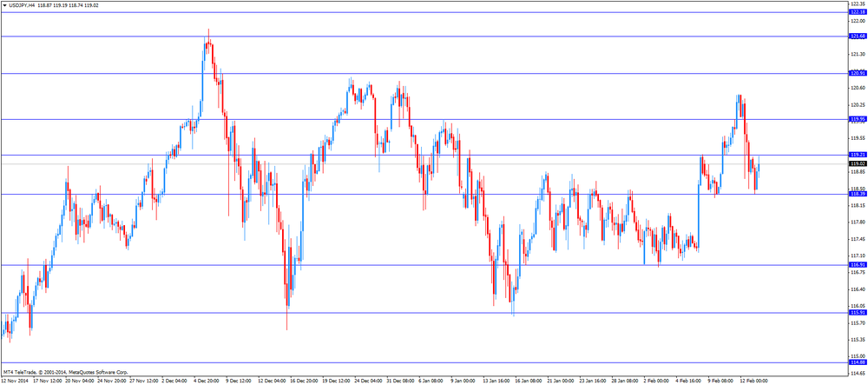
Task: Click the 120.60 value on price axis
Action: pyautogui.click(x=858, y=88)
